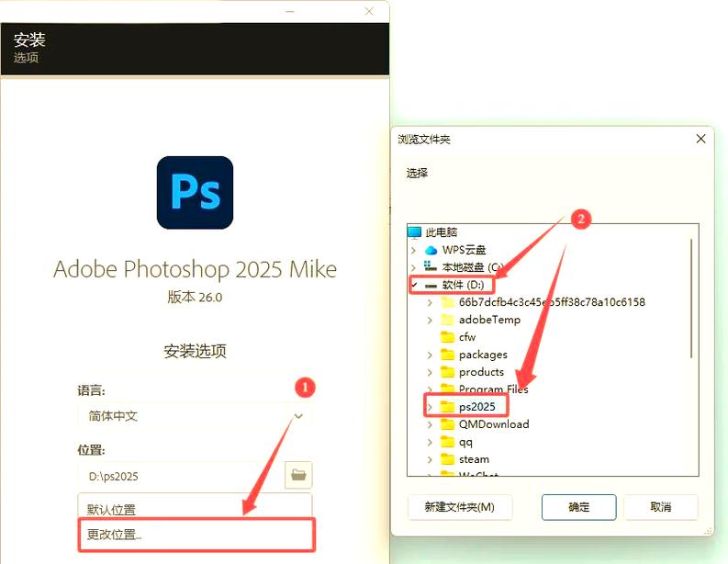Click the Photoshop Ps logo

click(x=195, y=192)
